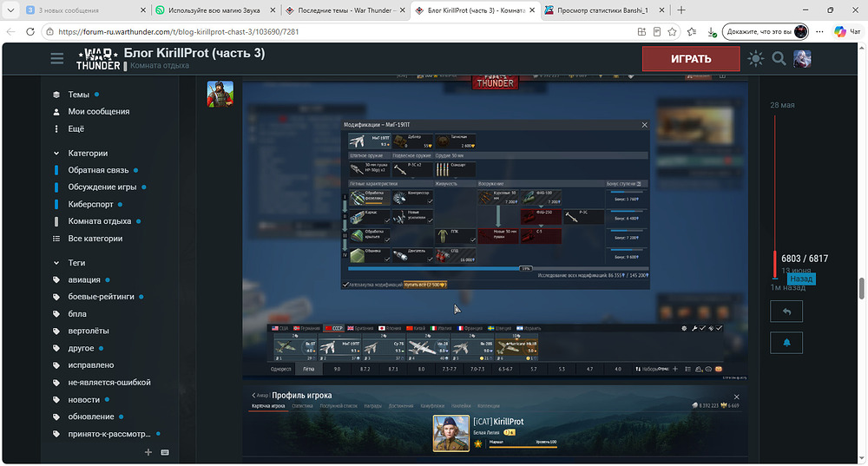Screen dimensions: 868x466
Task: Select the вертолёты tag
Action: 88,331
